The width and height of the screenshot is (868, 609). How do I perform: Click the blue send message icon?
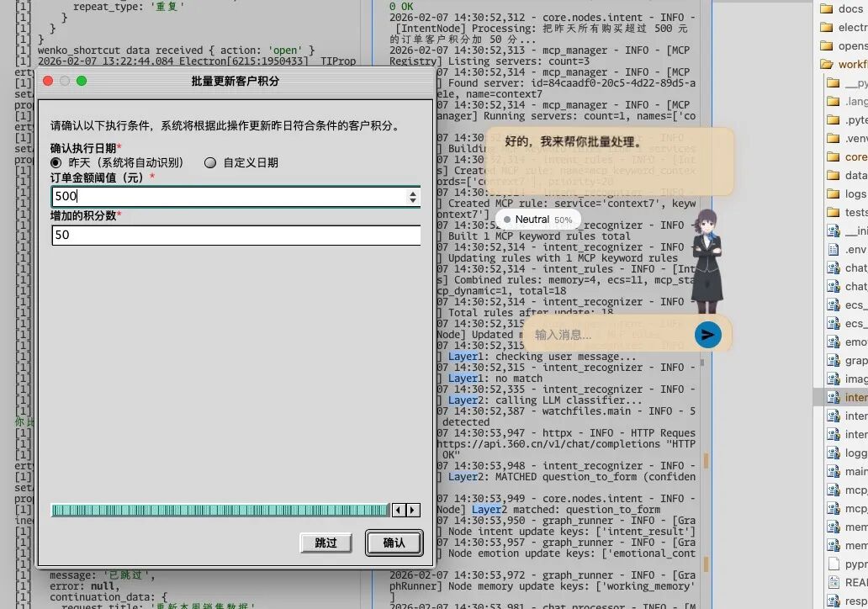pyautogui.click(x=707, y=334)
